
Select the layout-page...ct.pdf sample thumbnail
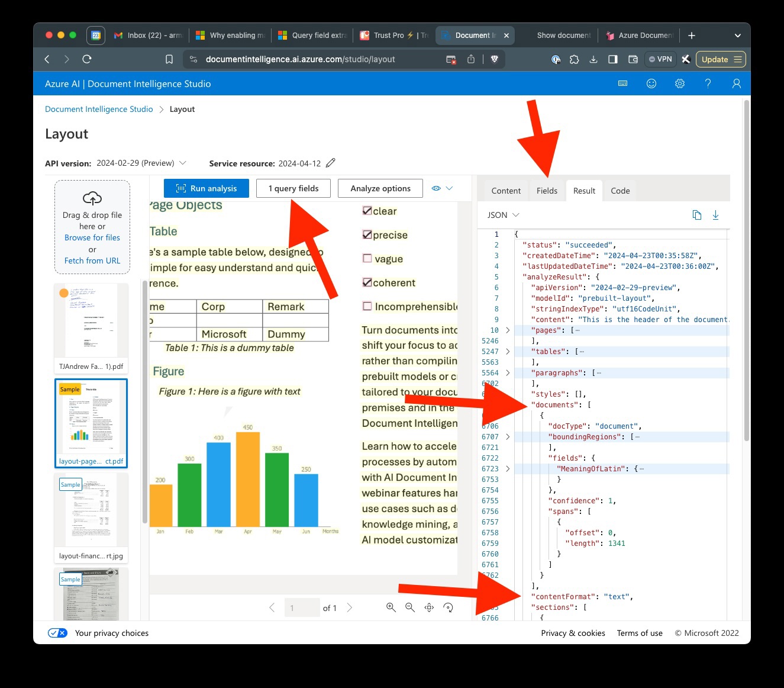91,423
